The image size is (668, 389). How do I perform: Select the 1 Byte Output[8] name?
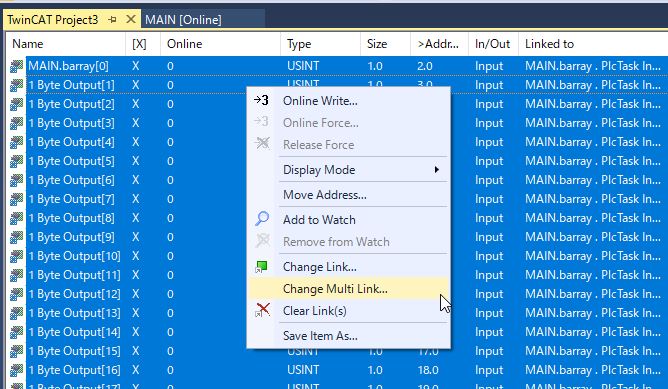72,218
